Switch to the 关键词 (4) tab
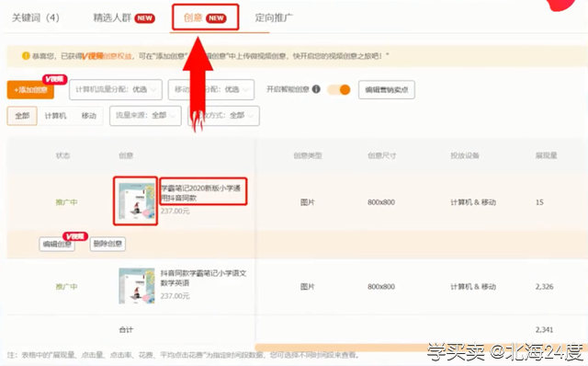This screenshot has height=366, width=588. pyautogui.click(x=36, y=17)
